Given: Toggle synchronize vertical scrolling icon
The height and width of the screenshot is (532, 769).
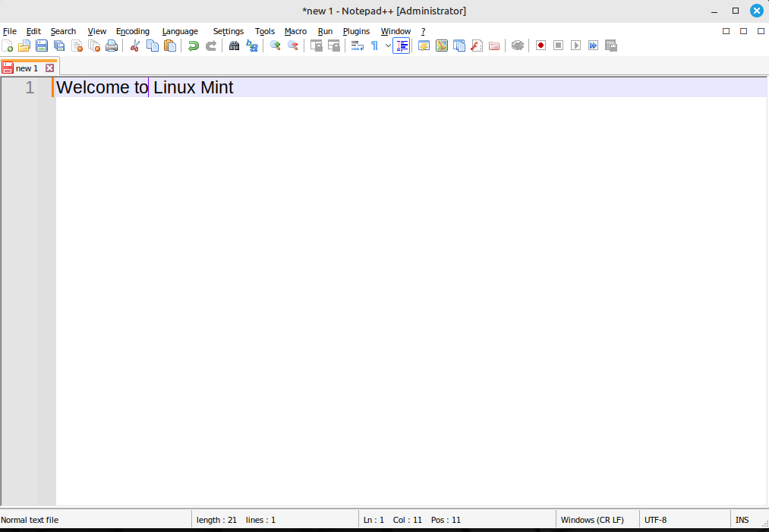Looking at the screenshot, I should click(317, 46).
